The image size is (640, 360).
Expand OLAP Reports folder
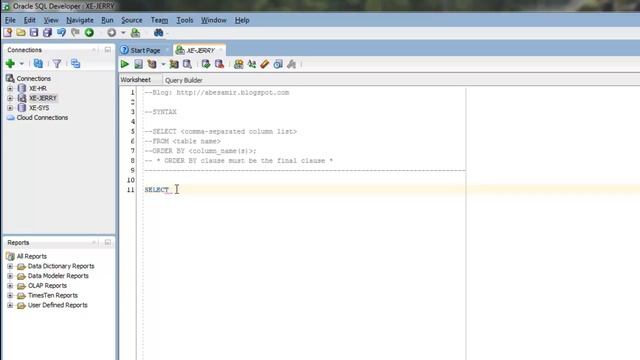pyautogui.click(x=10, y=286)
